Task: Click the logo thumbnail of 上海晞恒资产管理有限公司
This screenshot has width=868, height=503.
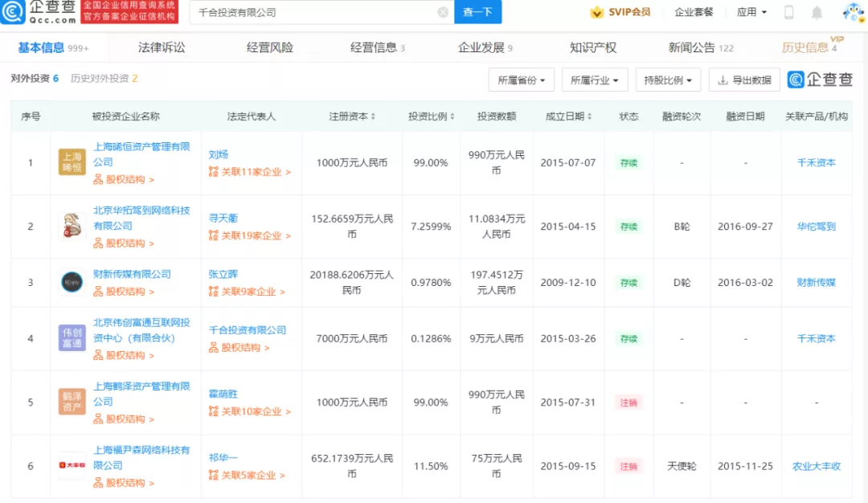Action: tap(72, 162)
